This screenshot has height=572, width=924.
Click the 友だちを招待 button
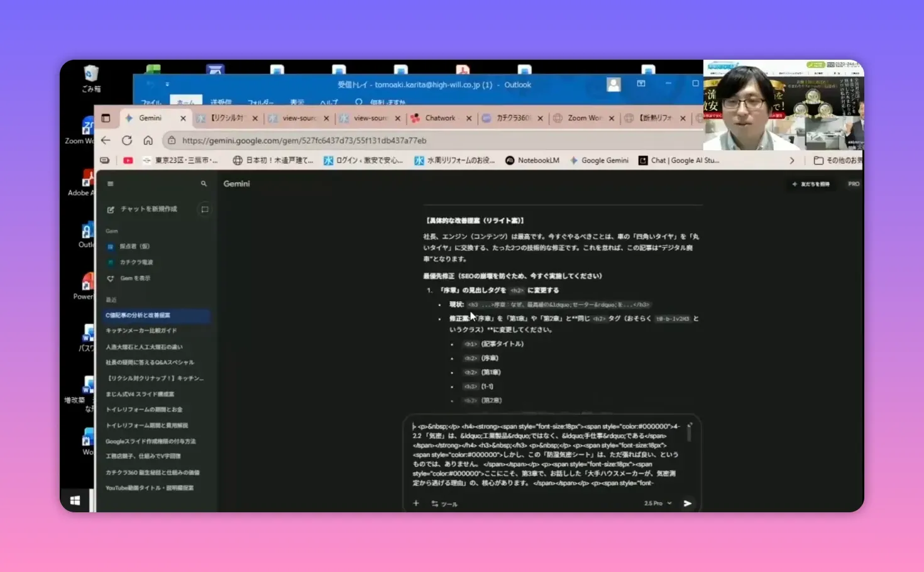[811, 184]
